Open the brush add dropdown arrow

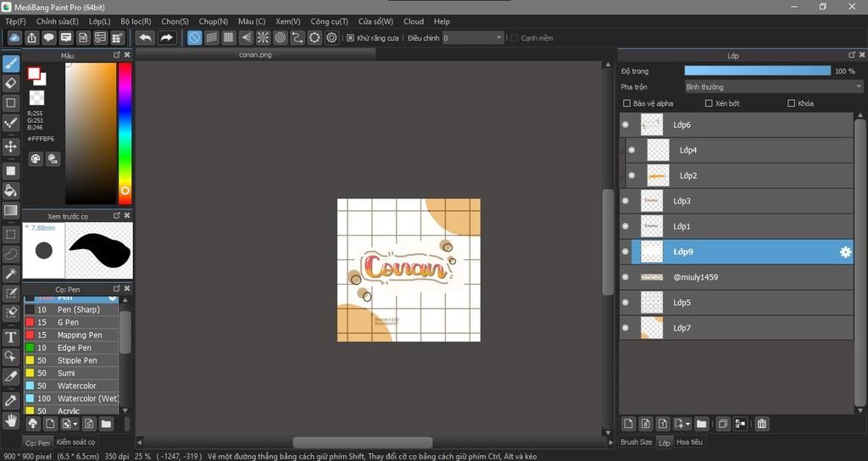coord(75,424)
